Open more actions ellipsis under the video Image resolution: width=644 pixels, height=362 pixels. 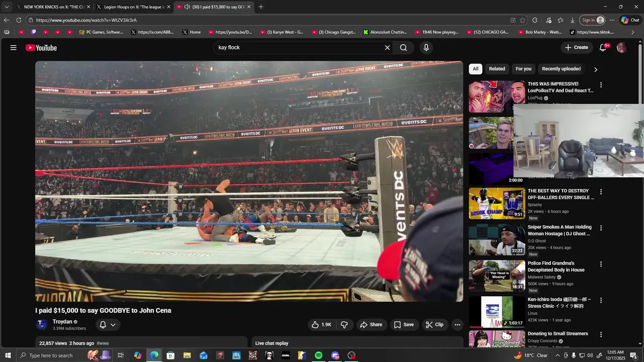[457, 325]
